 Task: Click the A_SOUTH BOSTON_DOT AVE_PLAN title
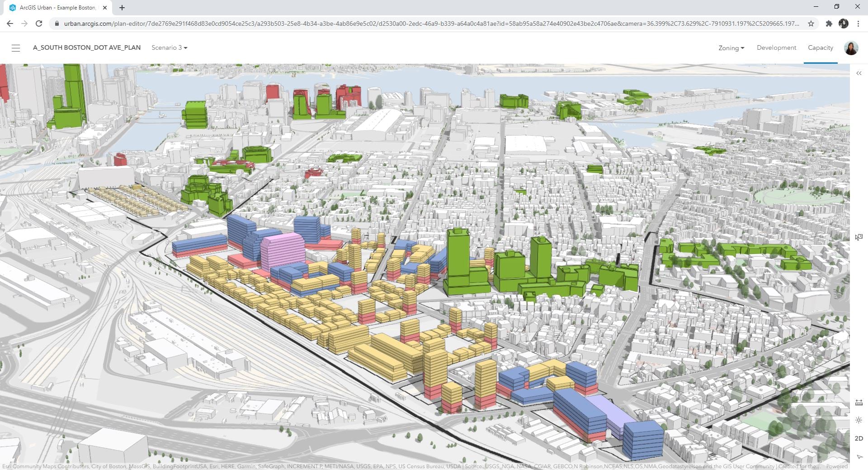[87, 47]
